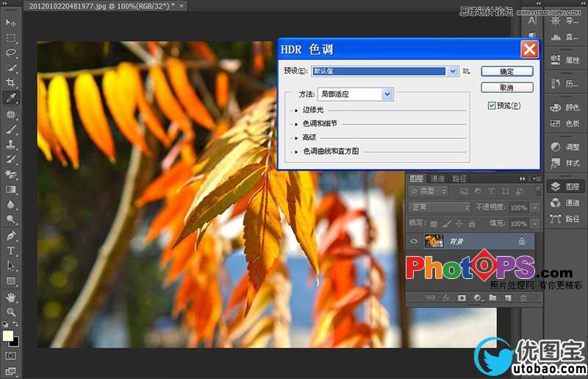Expand the 高级 section
This screenshot has height=379, width=588.
pos(296,138)
